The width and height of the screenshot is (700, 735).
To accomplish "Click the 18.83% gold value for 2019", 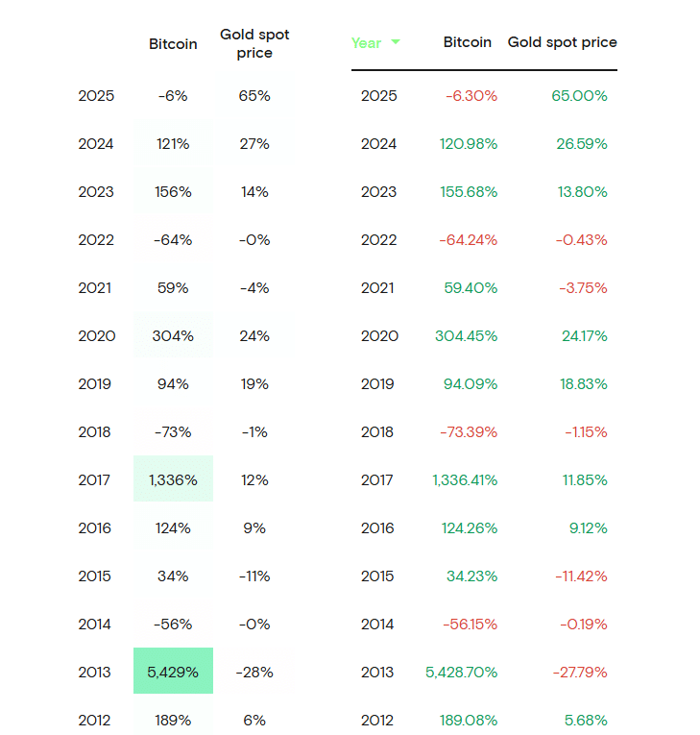I will click(582, 384).
